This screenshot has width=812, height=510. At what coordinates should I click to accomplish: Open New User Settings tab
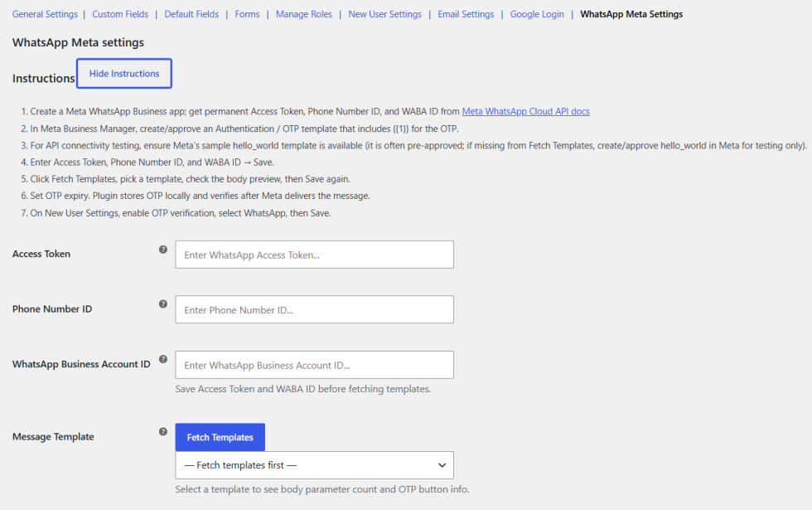click(384, 14)
